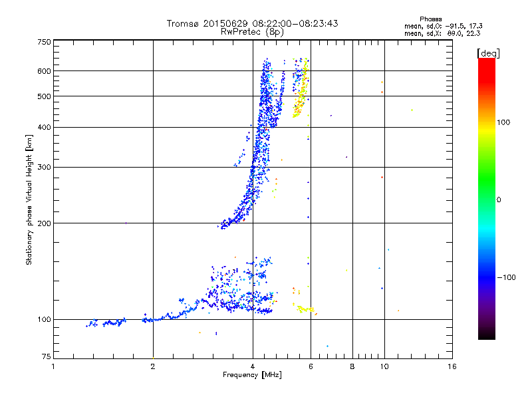Select the 'mean, sd,X: 89.0, 22.3' line
Viewport: 532px width, 399px height.
click(442, 33)
